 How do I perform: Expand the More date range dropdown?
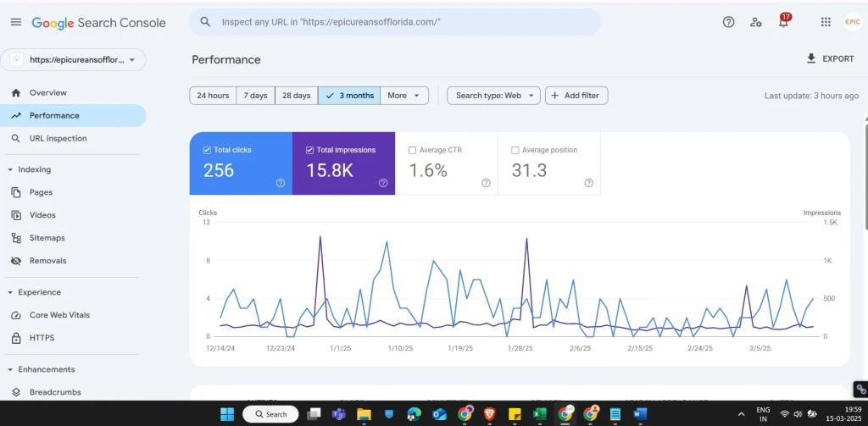pyautogui.click(x=403, y=96)
